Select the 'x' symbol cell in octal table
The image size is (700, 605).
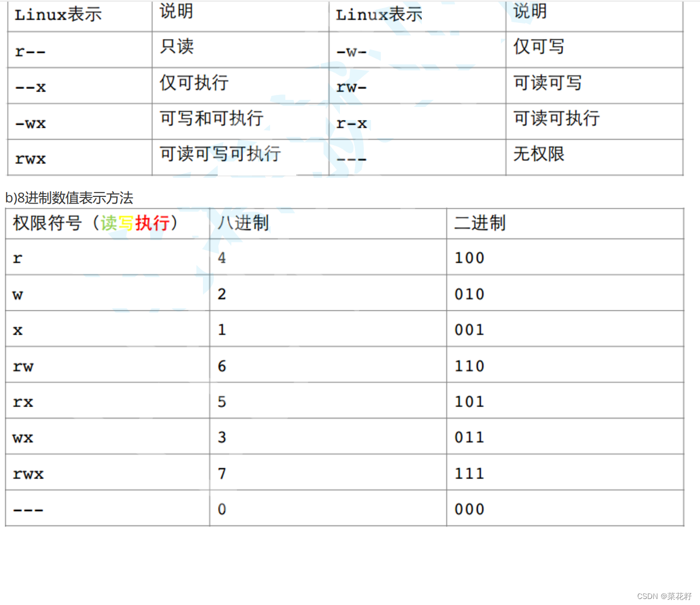click(107, 329)
